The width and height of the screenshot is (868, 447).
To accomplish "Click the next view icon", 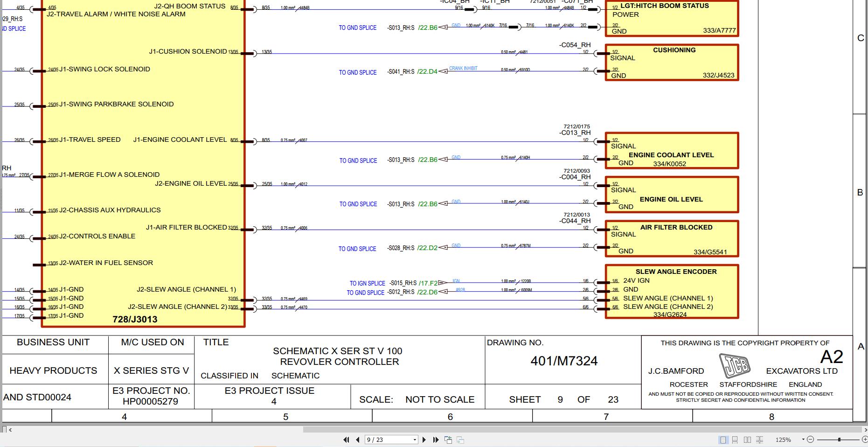I will 460,440.
